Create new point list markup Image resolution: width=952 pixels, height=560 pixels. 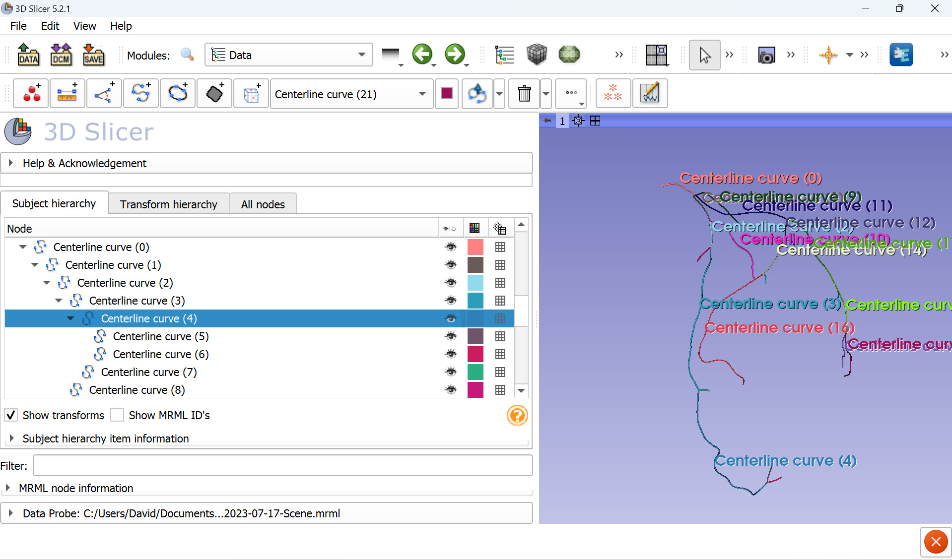(x=31, y=93)
